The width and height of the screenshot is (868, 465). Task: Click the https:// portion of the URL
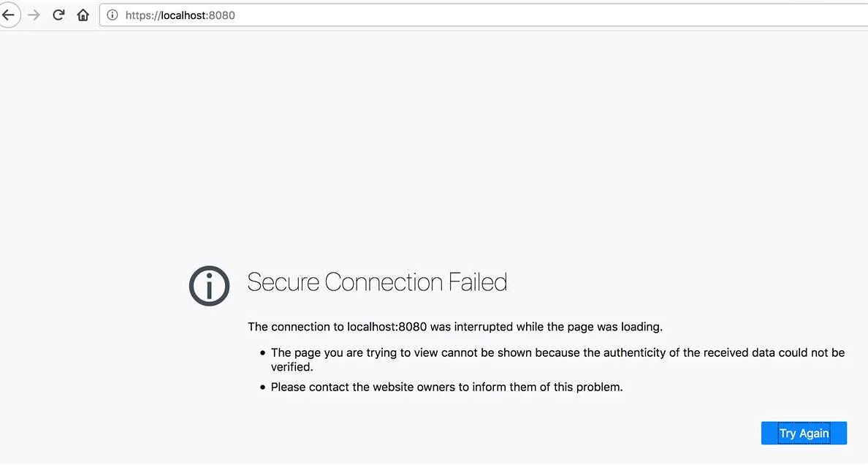pyautogui.click(x=144, y=15)
